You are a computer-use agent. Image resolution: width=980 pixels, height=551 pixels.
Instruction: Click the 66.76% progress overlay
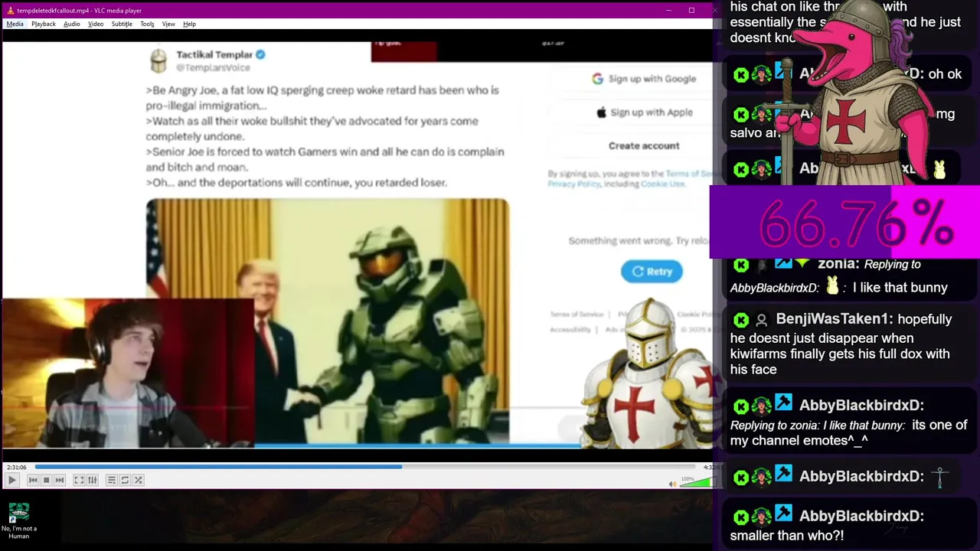[x=844, y=223]
